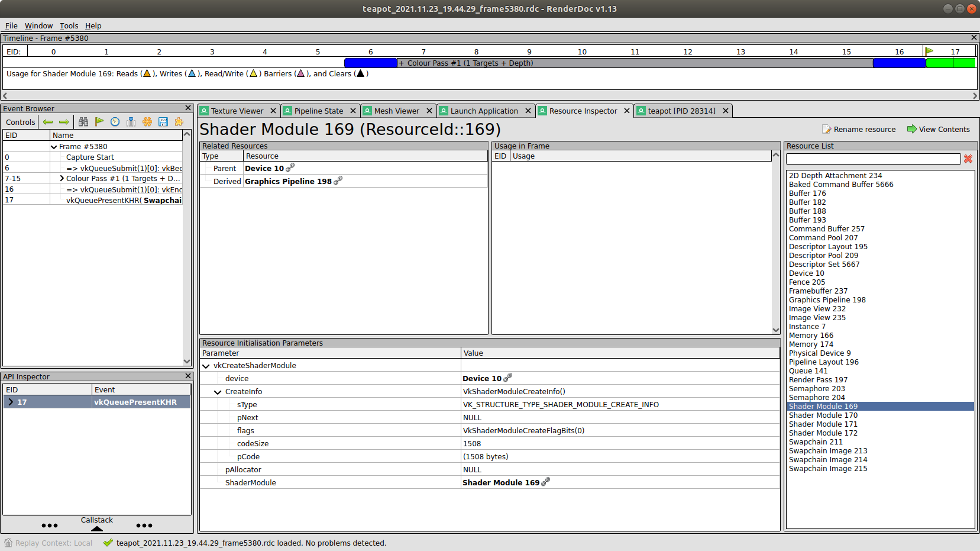Screen dimensions: 980x551
Task: Open the Tools menu
Action: click(69, 26)
